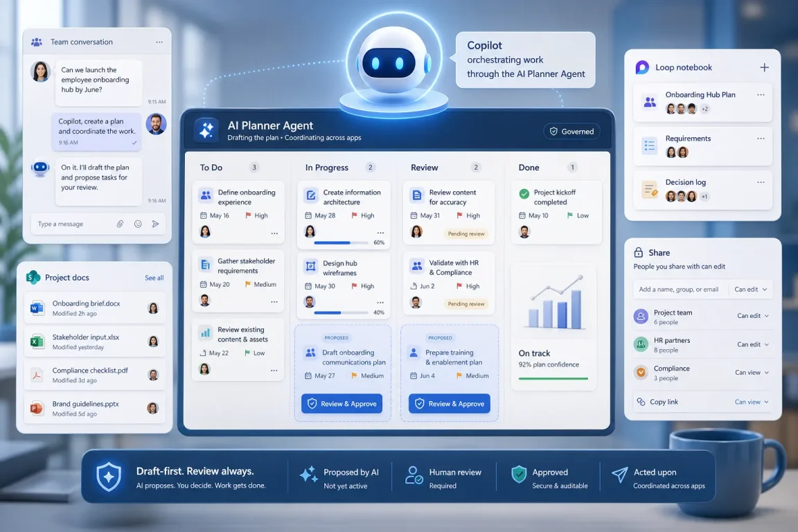The image size is (798, 532).
Task: Click the SharePoint icon beside Project docs
Action: click(33, 278)
